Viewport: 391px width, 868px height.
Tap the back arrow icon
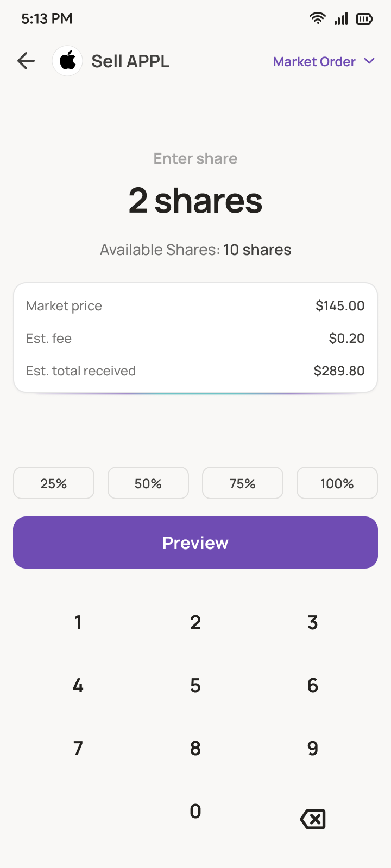click(x=26, y=61)
